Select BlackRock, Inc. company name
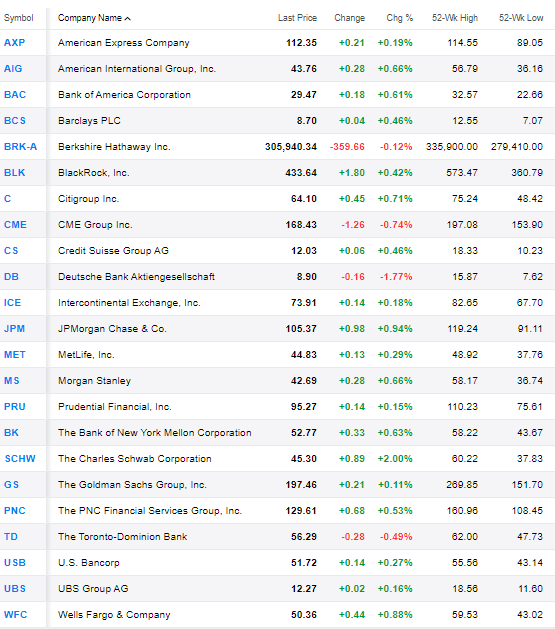 [x=93, y=173]
